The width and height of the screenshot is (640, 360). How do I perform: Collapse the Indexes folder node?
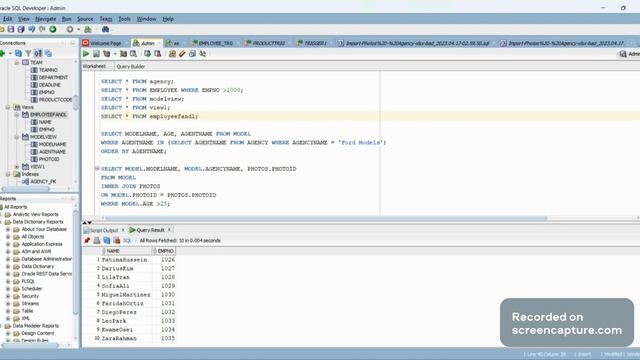(x=8, y=174)
